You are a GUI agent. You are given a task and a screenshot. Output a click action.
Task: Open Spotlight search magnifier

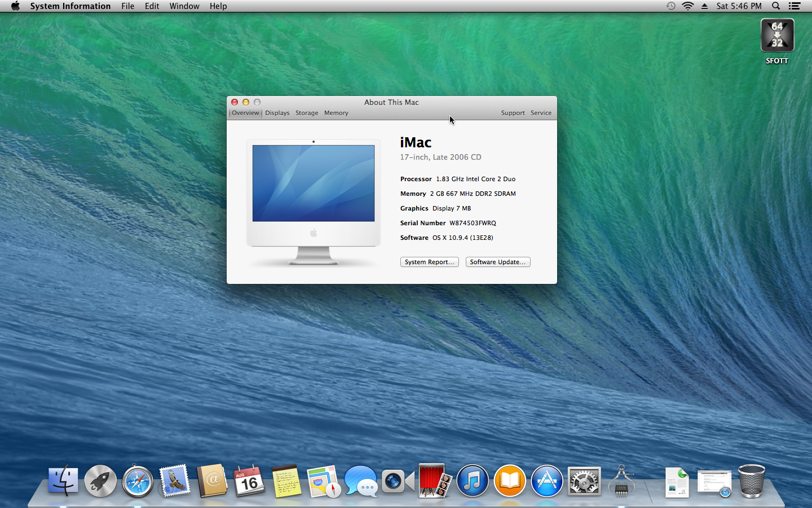point(776,6)
